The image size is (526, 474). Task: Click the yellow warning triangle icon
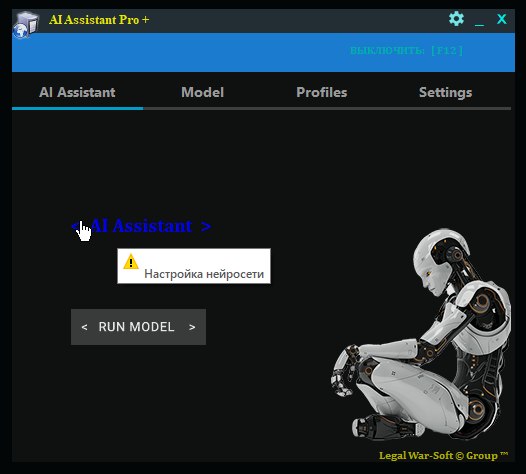point(131,262)
